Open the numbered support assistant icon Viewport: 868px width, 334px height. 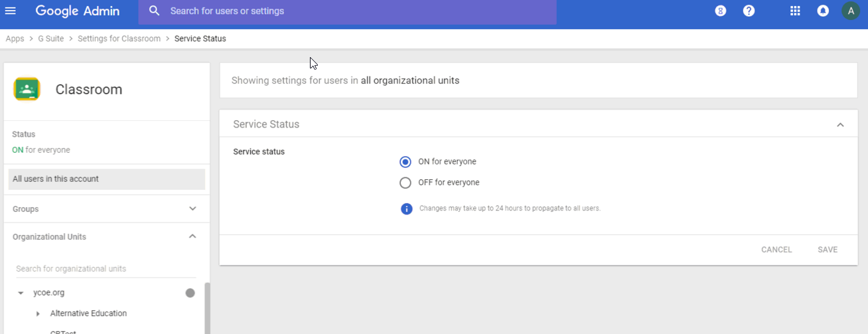pos(721,11)
